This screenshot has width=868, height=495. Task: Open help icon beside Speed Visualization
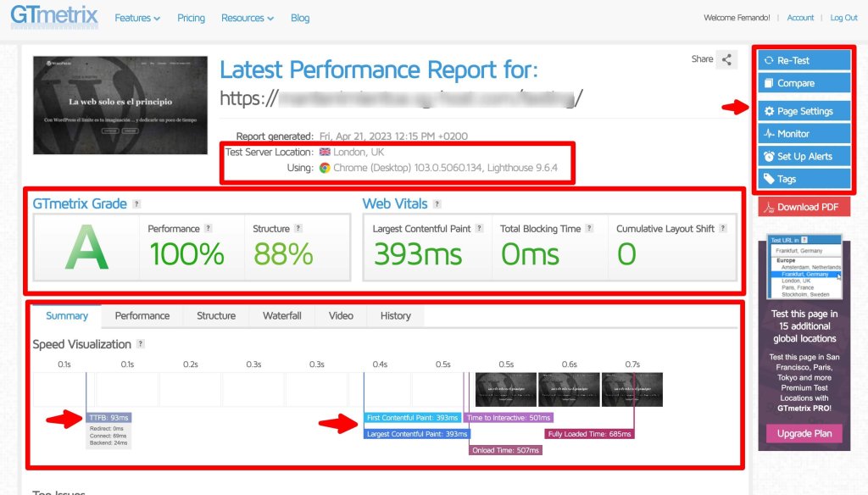141,344
